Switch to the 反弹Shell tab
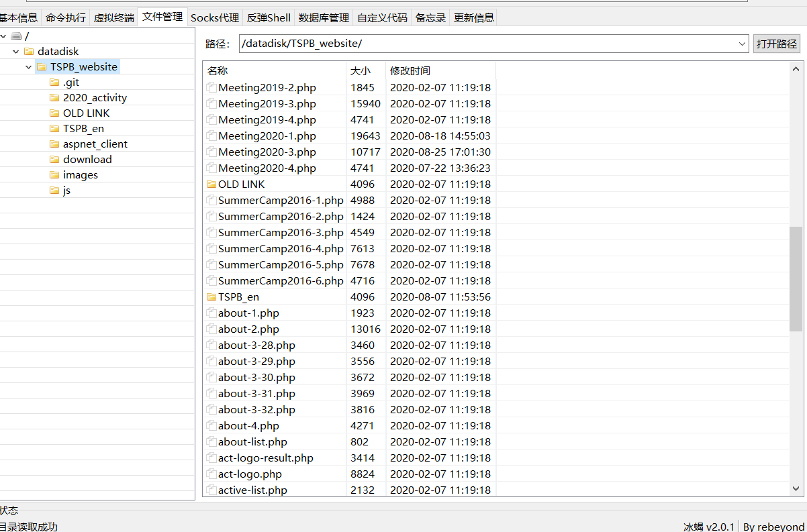The width and height of the screenshot is (807, 532). [x=269, y=17]
